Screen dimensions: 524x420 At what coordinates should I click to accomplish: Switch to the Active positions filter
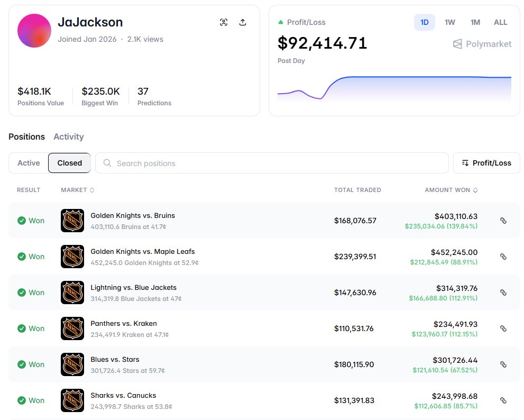point(29,163)
